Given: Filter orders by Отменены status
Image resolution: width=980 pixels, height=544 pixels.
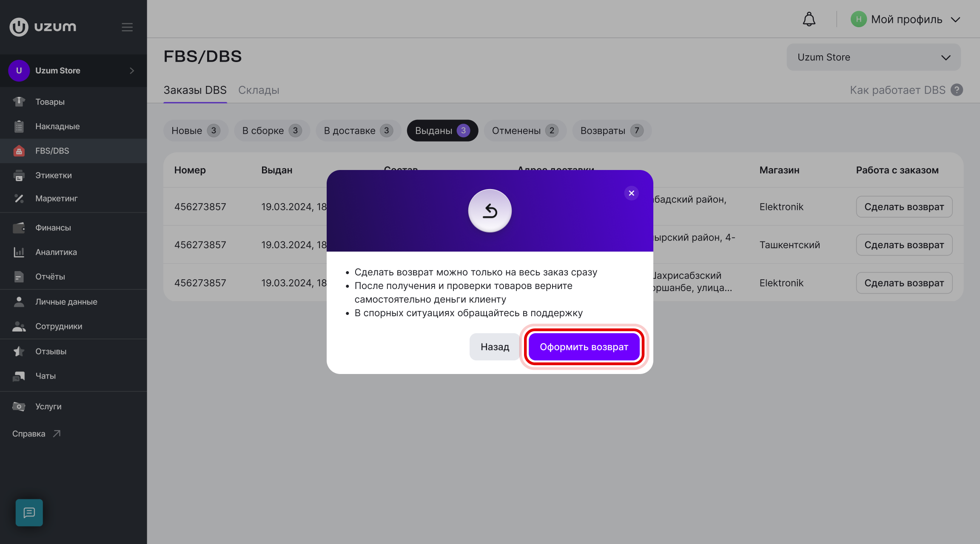Looking at the screenshot, I should tap(525, 130).
